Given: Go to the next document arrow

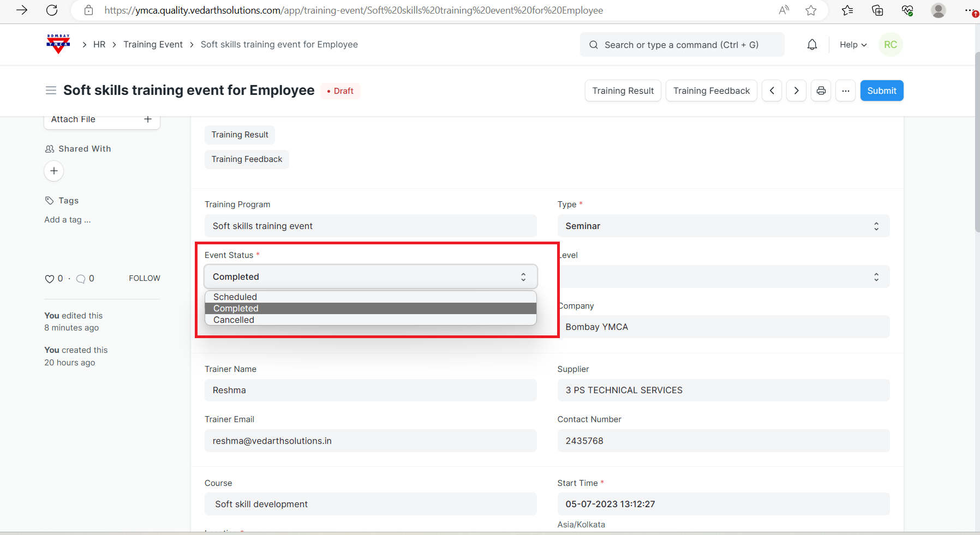Looking at the screenshot, I should point(796,91).
